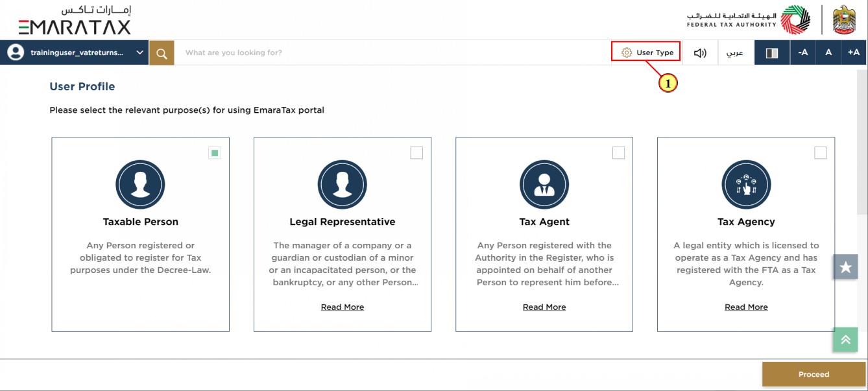Check the Tax Agent checkbox
Screen dimensions: 868x391
tap(618, 153)
